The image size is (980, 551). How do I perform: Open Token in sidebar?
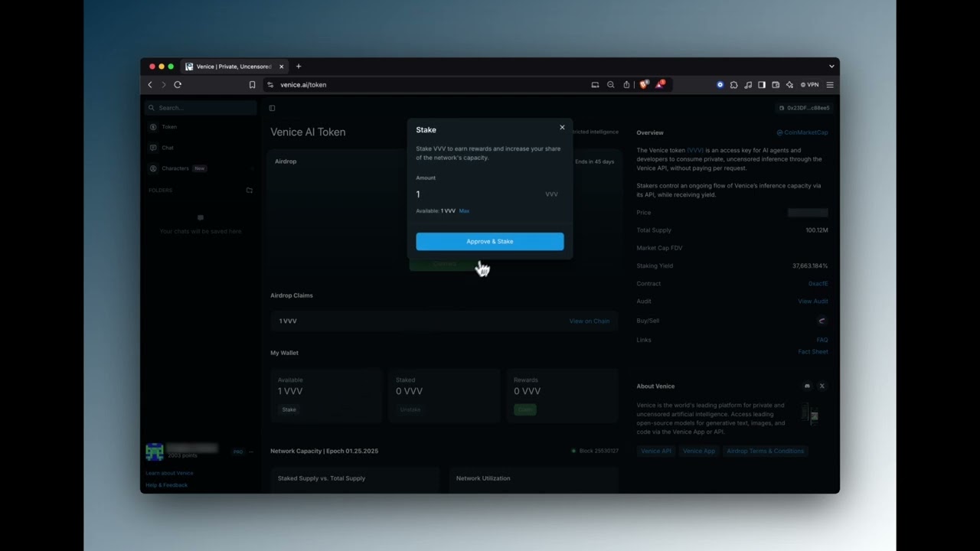168,127
